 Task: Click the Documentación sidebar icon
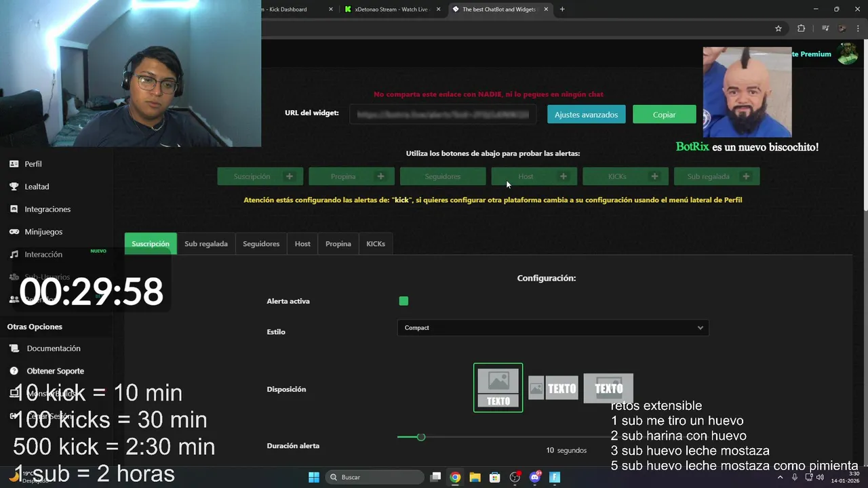click(x=14, y=348)
